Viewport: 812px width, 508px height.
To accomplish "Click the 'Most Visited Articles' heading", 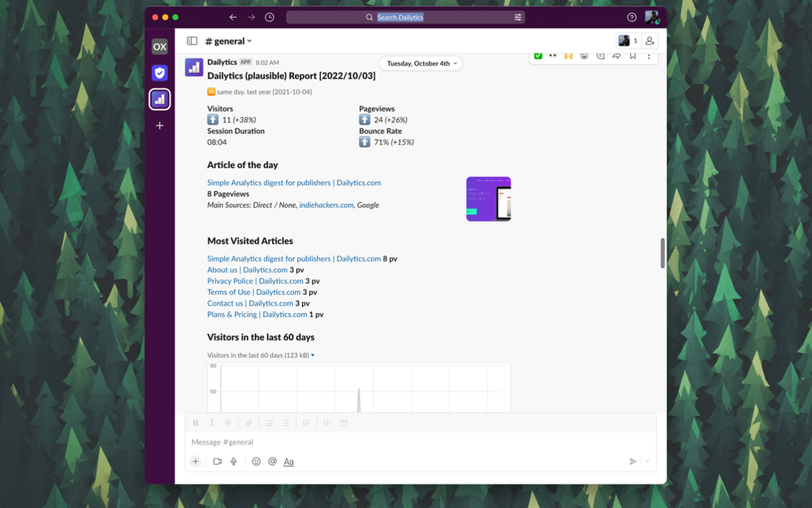I will tap(250, 241).
